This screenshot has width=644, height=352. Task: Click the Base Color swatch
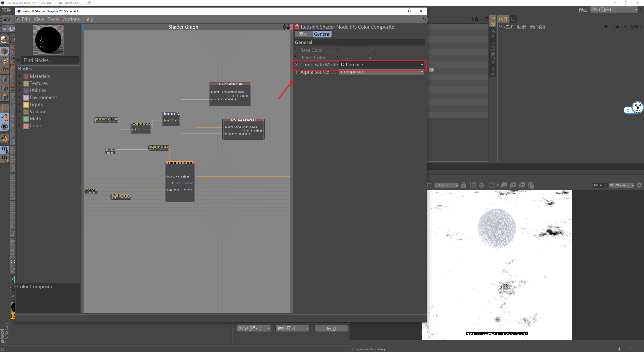[x=352, y=50]
